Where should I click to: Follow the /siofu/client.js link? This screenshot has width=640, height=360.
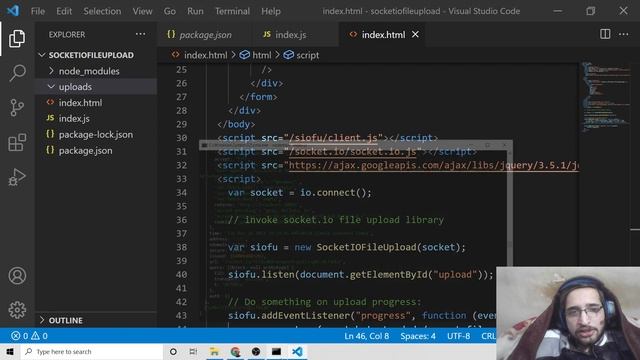[333, 138]
